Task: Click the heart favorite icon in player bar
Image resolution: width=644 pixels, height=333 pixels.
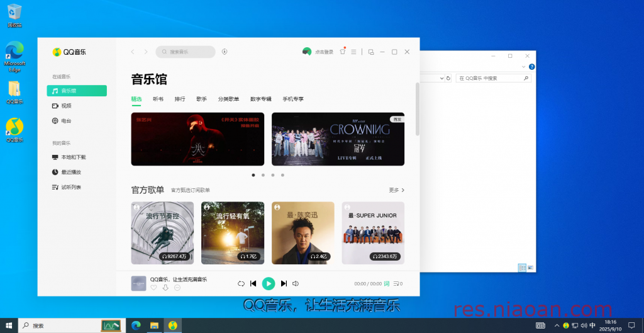Action: click(x=153, y=288)
